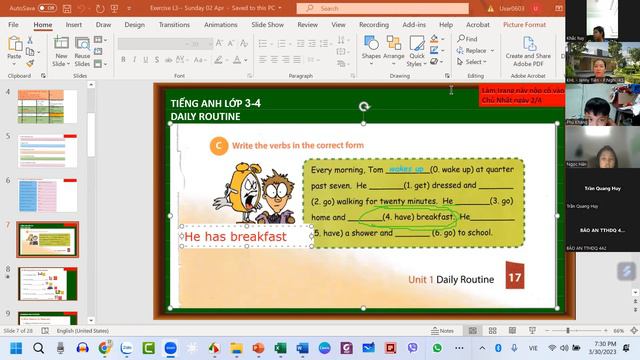Click the Format Painter brush icon

30,63
